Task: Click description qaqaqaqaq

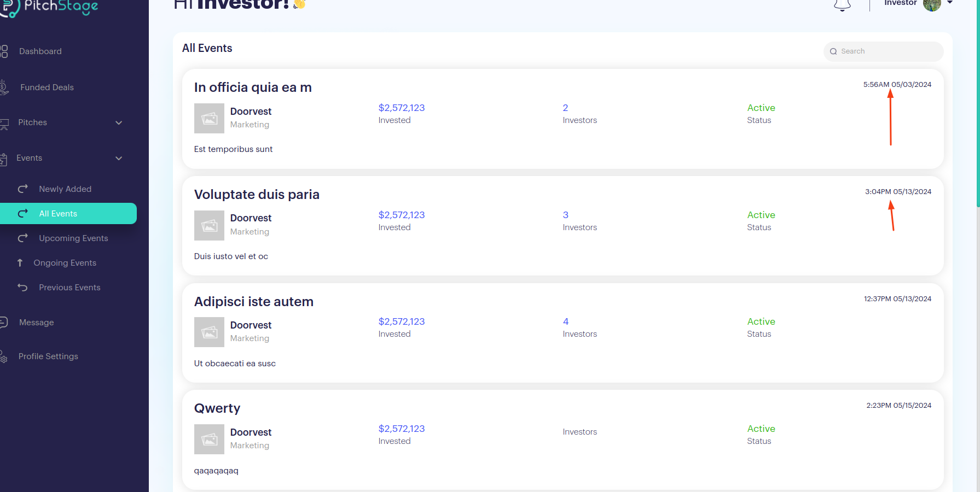Action: click(216, 471)
